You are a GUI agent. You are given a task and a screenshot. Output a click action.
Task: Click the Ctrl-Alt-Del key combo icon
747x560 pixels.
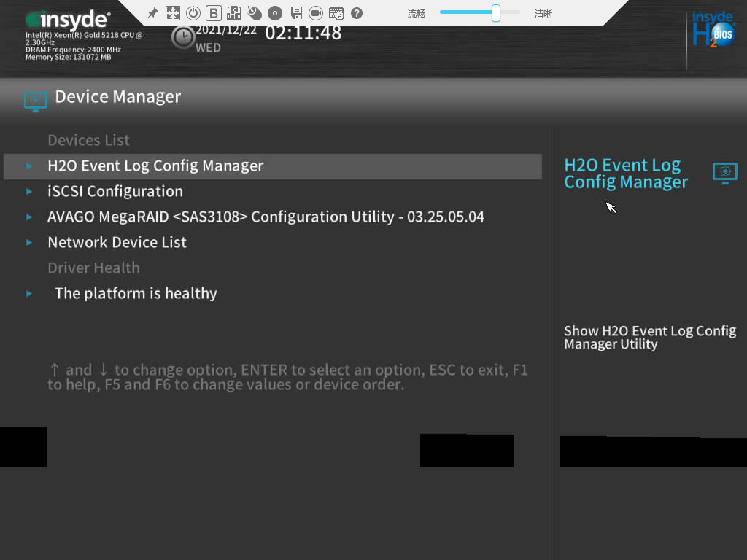[x=234, y=13]
